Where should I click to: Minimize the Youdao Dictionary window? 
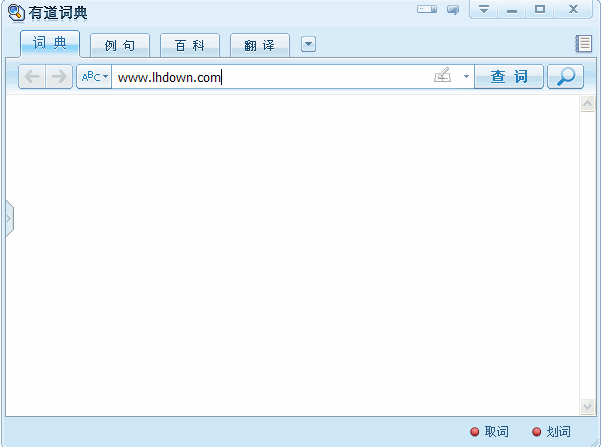coord(512,9)
